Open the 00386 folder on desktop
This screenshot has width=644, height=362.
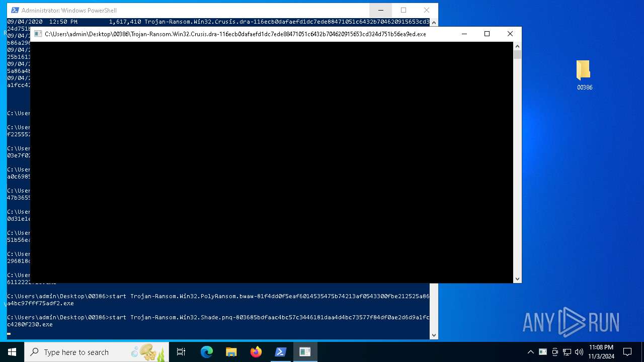[584, 75]
